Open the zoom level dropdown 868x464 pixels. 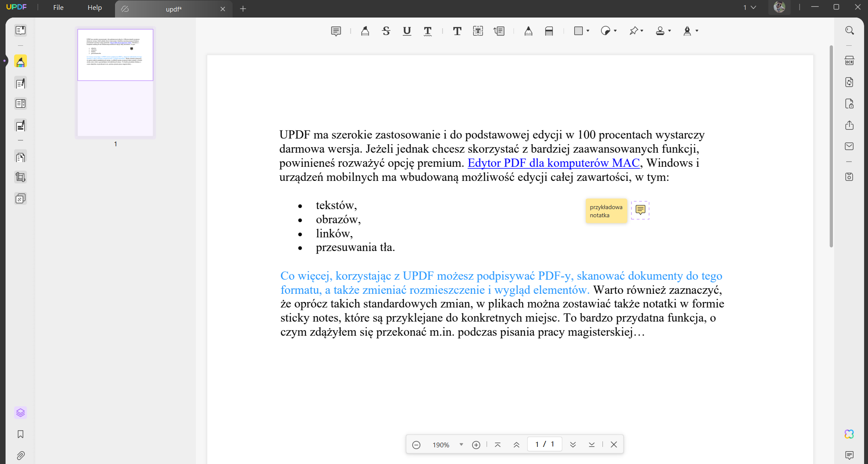point(461,444)
